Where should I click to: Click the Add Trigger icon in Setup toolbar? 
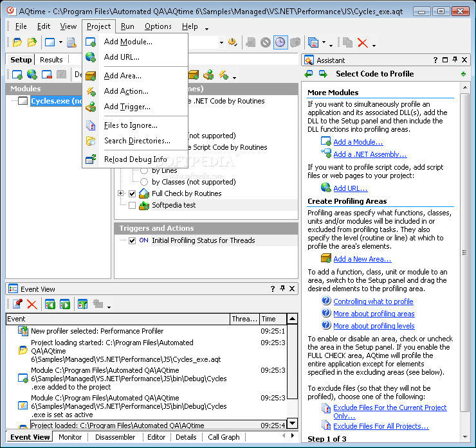[x=208, y=75]
